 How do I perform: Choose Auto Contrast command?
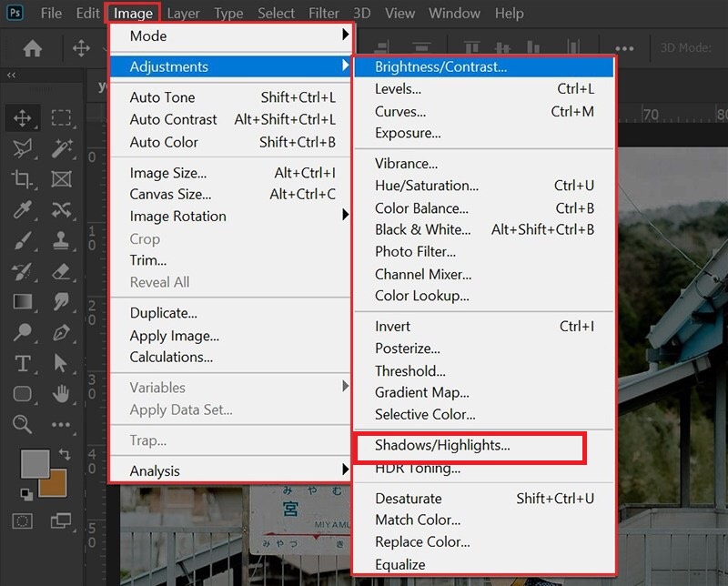(x=231, y=119)
